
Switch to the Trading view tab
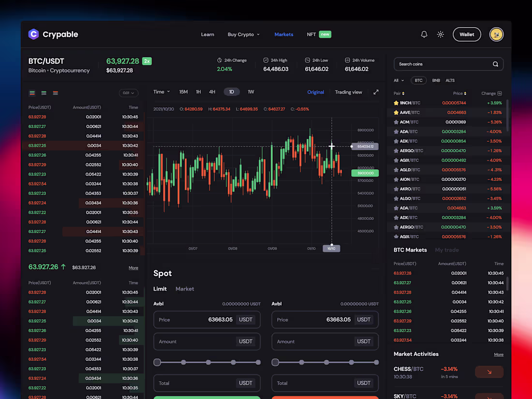tap(349, 91)
